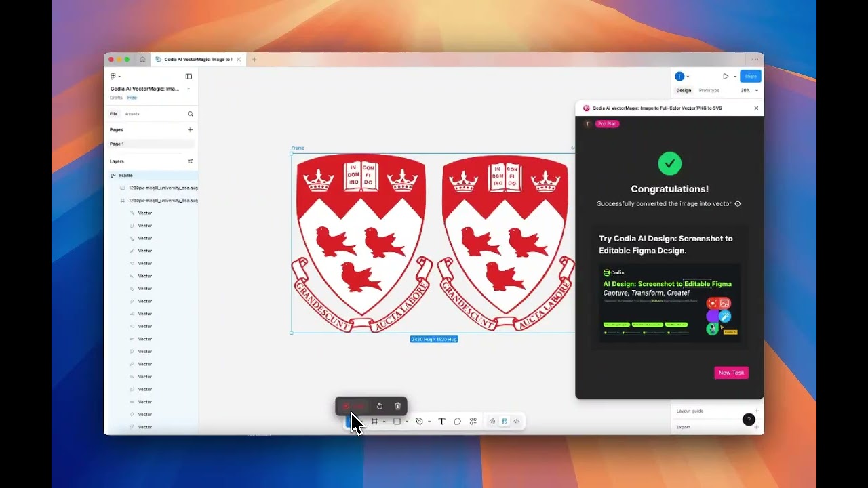Open the avatar dropdown arrow
This screenshot has width=868, height=488.
[688, 77]
